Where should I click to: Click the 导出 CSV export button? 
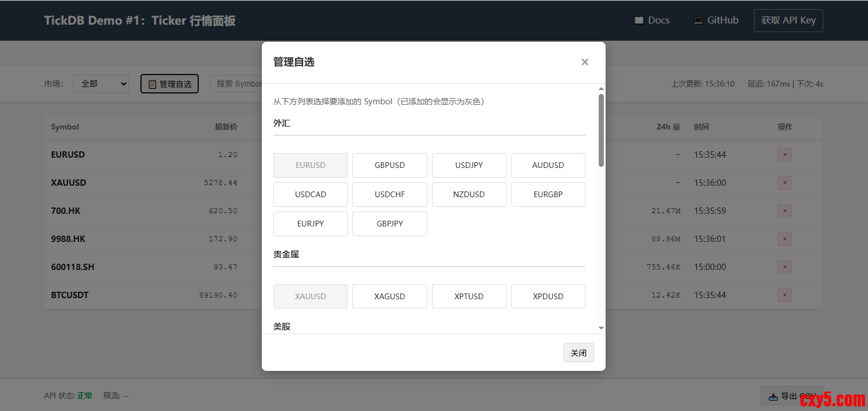point(791,396)
